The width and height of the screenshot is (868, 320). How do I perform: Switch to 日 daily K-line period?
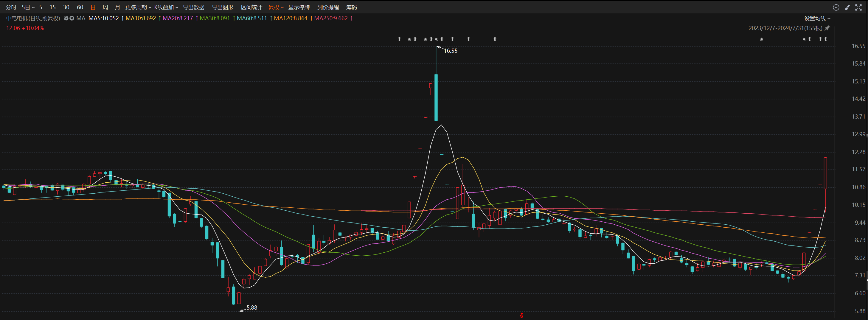click(93, 7)
